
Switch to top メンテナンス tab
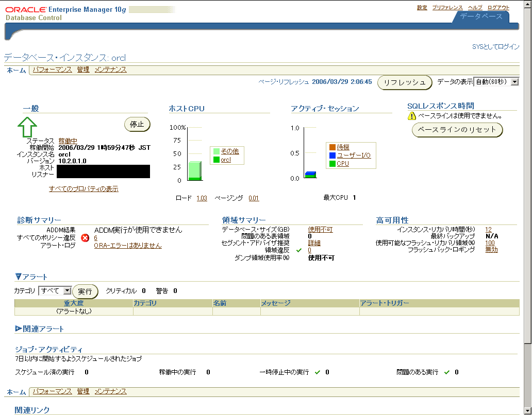click(111, 70)
